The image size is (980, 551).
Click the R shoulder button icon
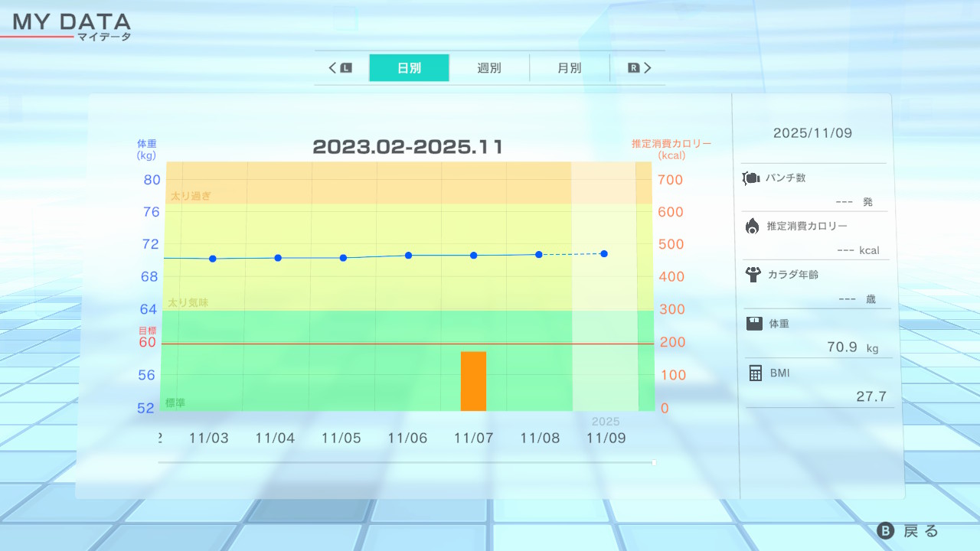[x=633, y=68]
